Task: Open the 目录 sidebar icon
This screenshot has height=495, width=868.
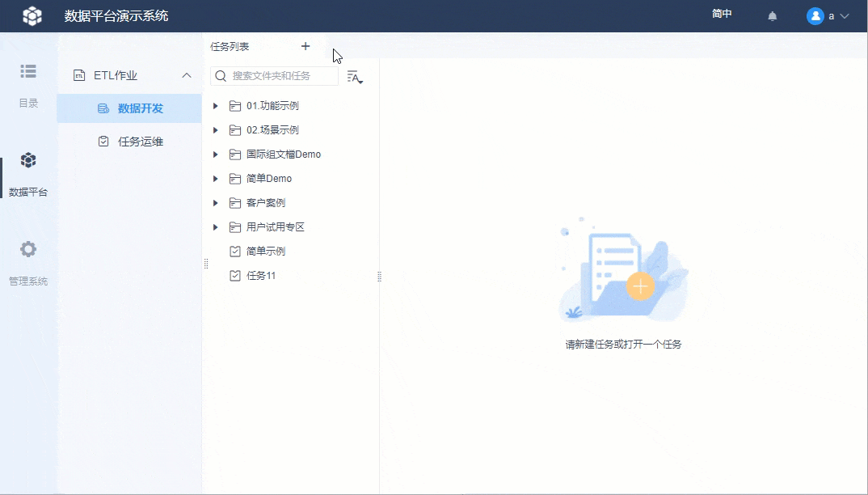Action: tap(28, 71)
